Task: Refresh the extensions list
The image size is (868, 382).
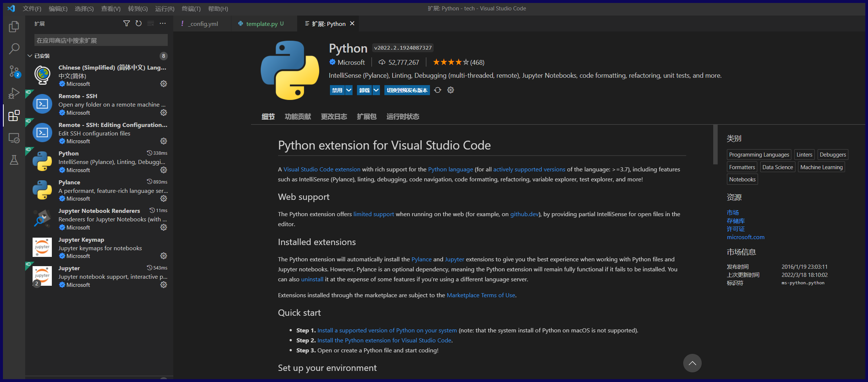Action: click(138, 23)
